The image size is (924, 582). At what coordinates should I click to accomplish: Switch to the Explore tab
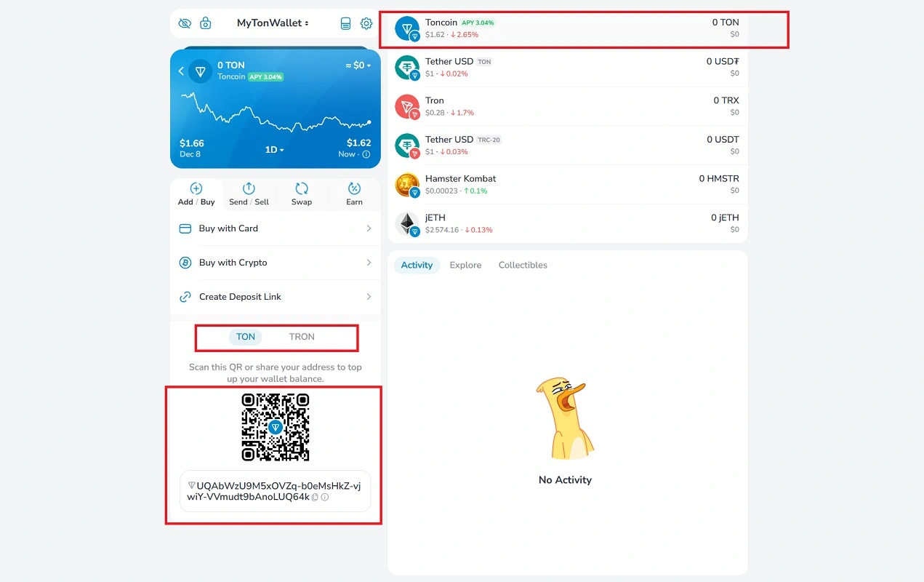[x=465, y=265]
